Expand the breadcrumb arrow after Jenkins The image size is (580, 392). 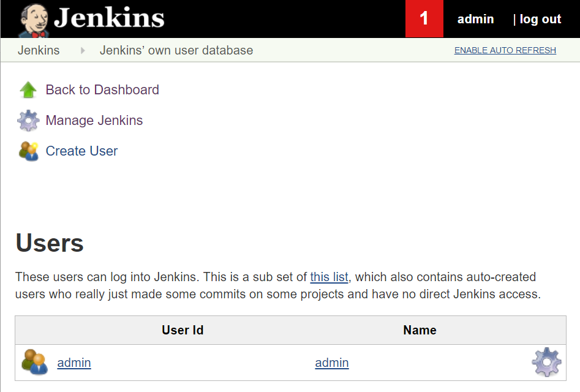pos(83,50)
